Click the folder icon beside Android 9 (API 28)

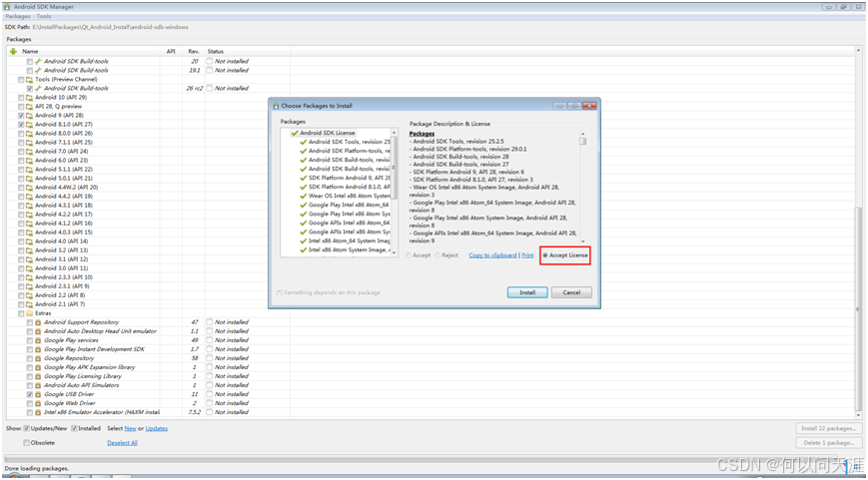pos(29,116)
